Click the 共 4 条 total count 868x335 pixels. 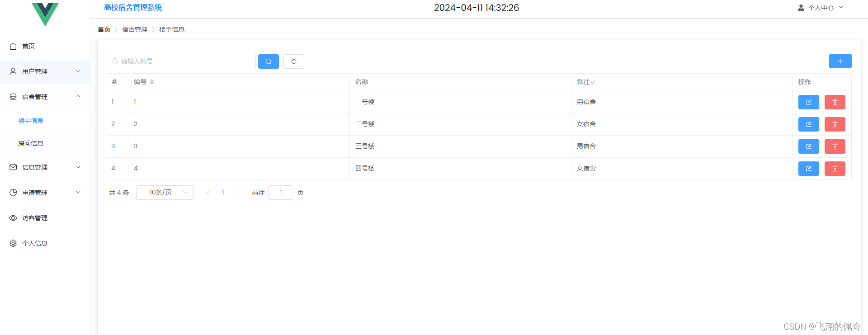119,193
